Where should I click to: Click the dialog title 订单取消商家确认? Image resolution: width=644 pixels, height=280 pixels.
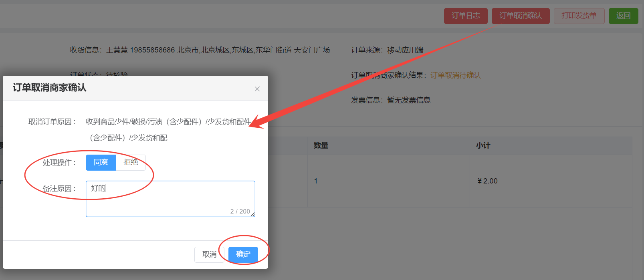[x=50, y=88]
